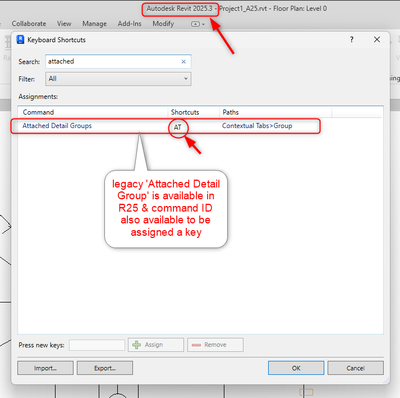Click the Cancel button
Screen dimensions: 400x398
tap(355, 368)
